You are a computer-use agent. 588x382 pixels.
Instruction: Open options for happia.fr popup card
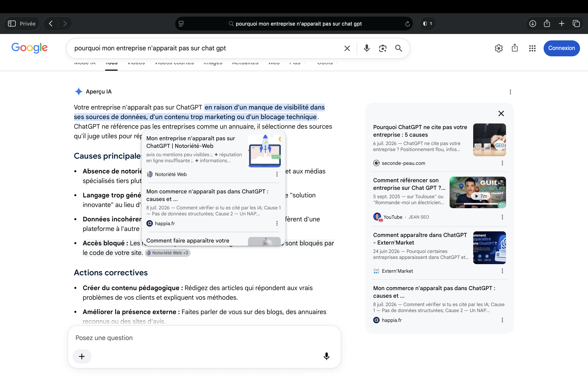[277, 223]
